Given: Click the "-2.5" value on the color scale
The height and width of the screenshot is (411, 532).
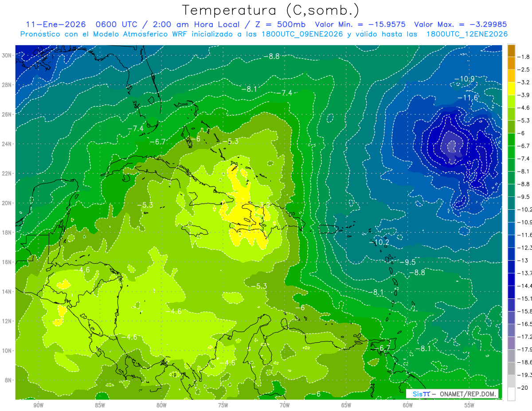Looking at the screenshot, I should click(524, 69).
